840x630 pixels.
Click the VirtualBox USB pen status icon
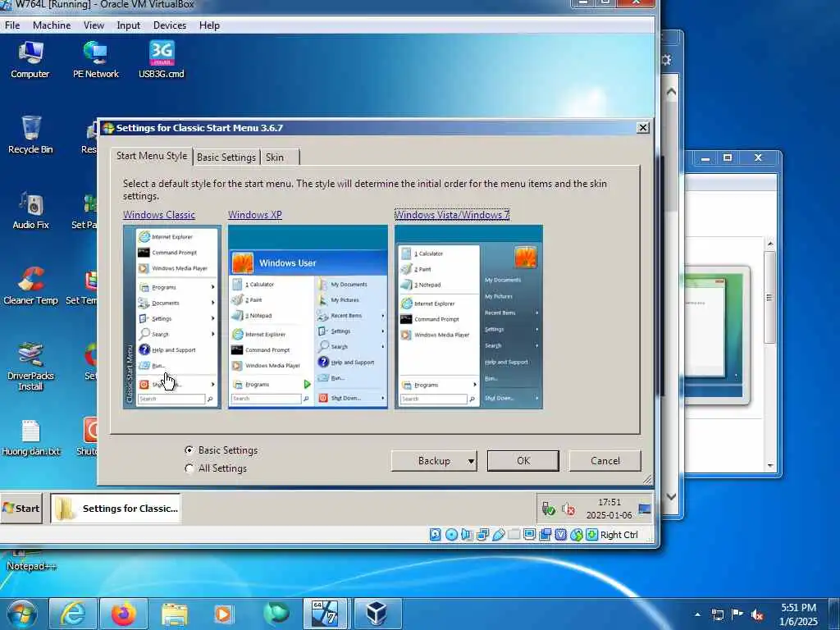(x=498, y=535)
